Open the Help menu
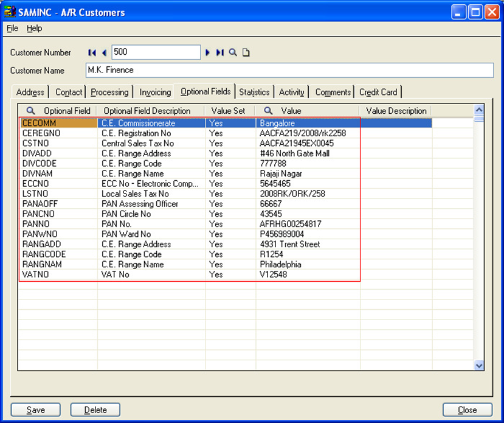The image size is (504, 423). coord(34,29)
